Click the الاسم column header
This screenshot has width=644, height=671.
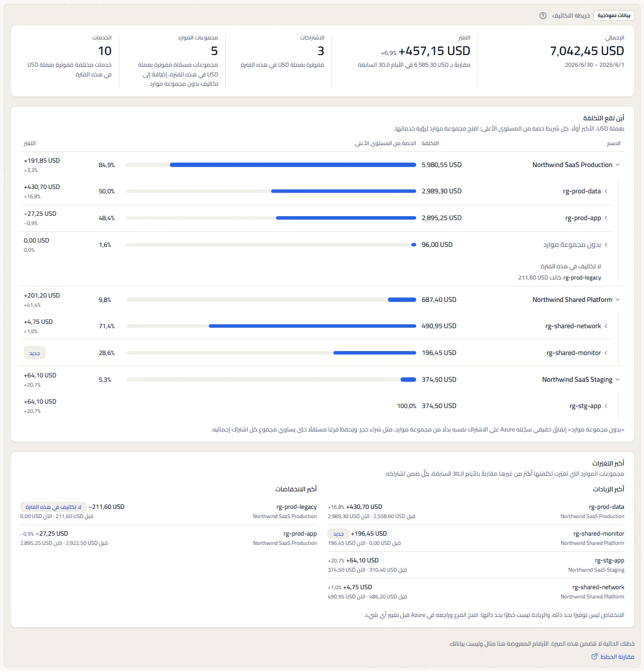tap(614, 144)
